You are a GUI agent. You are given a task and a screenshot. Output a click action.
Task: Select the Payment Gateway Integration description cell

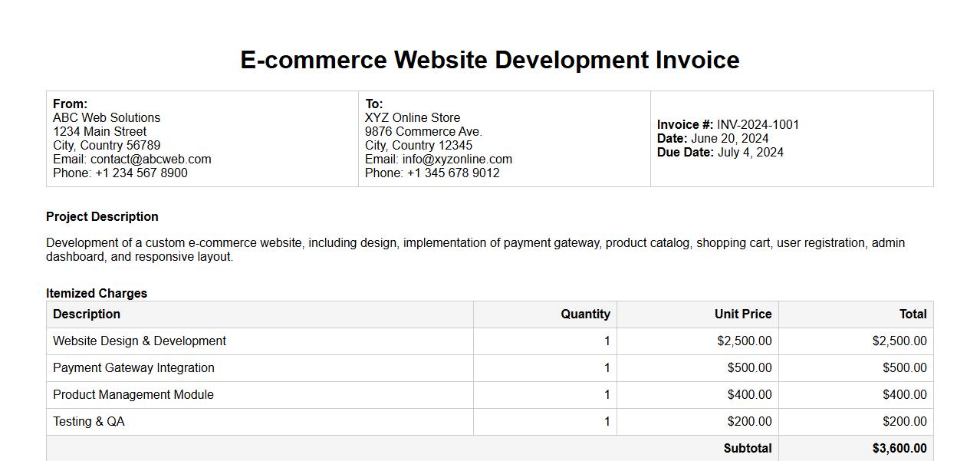[133, 368]
